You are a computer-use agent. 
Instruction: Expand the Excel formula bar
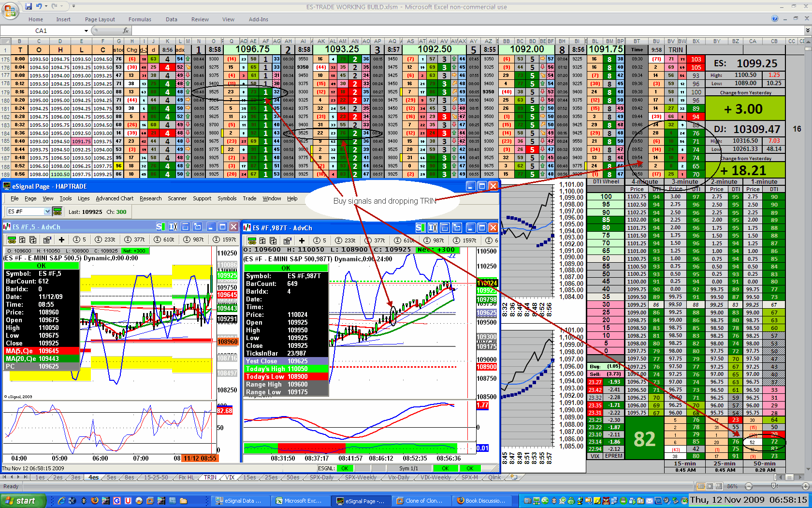[808, 30]
